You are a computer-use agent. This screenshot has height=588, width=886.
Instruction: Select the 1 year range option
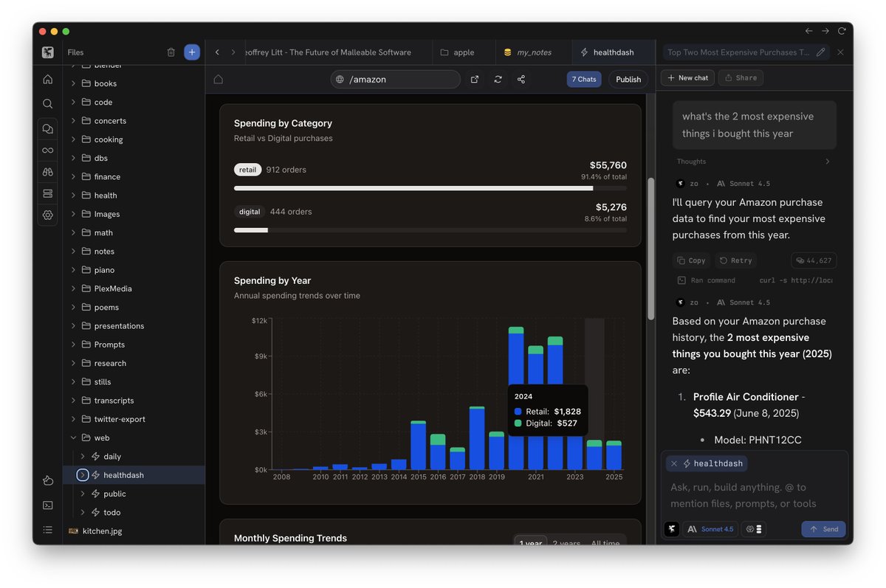pyautogui.click(x=531, y=543)
